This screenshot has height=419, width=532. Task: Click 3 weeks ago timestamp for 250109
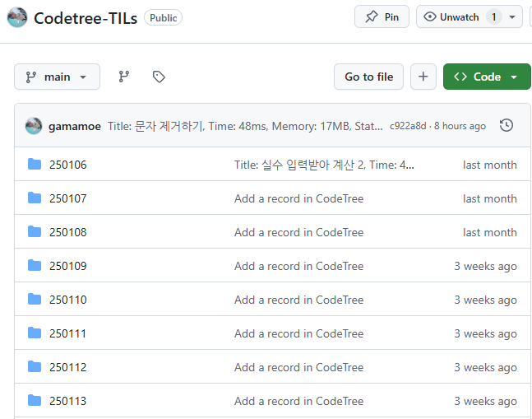[x=485, y=266]
